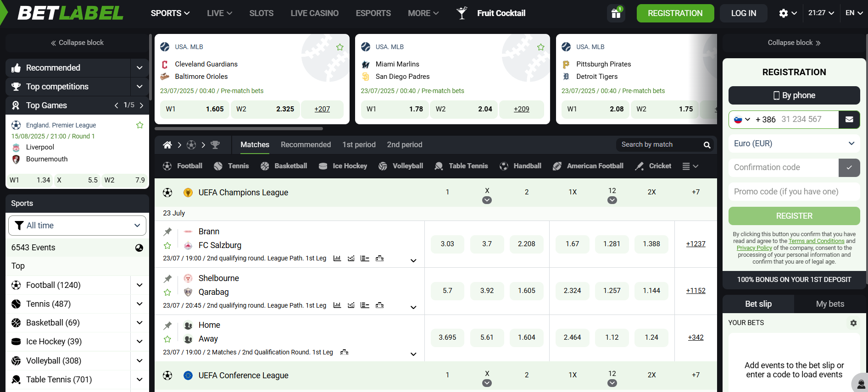Viewport: 868px width, 392px height.
Task: Open the All time filter dropdown
Action: 77,226
